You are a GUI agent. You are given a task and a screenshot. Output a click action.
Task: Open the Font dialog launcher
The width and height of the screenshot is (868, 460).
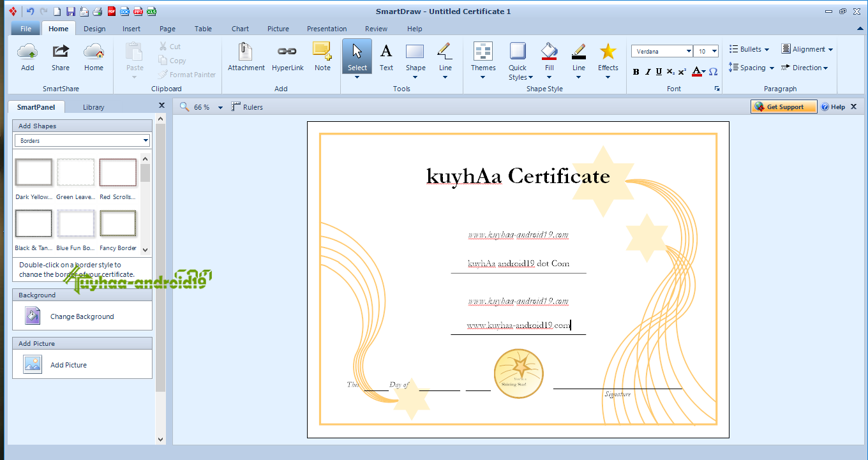pos(717,89)
